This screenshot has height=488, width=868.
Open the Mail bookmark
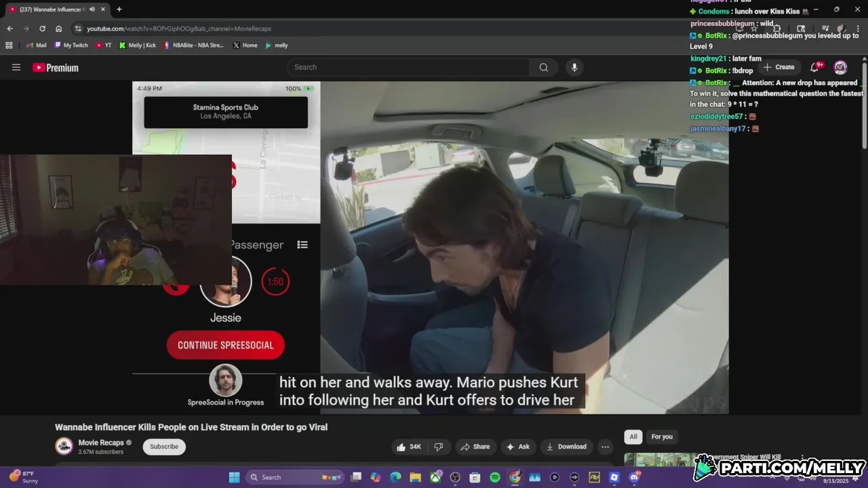[x=37, y=45]
